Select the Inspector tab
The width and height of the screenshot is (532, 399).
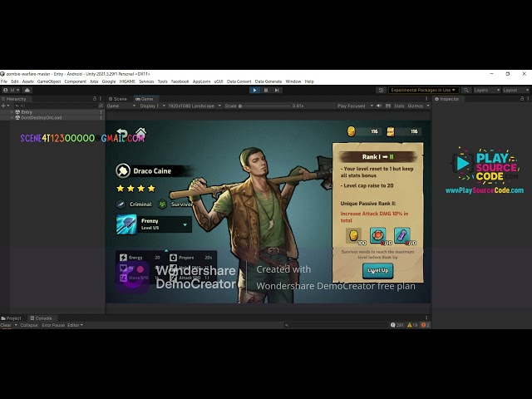pyautogui.click(x=447, y=99)
